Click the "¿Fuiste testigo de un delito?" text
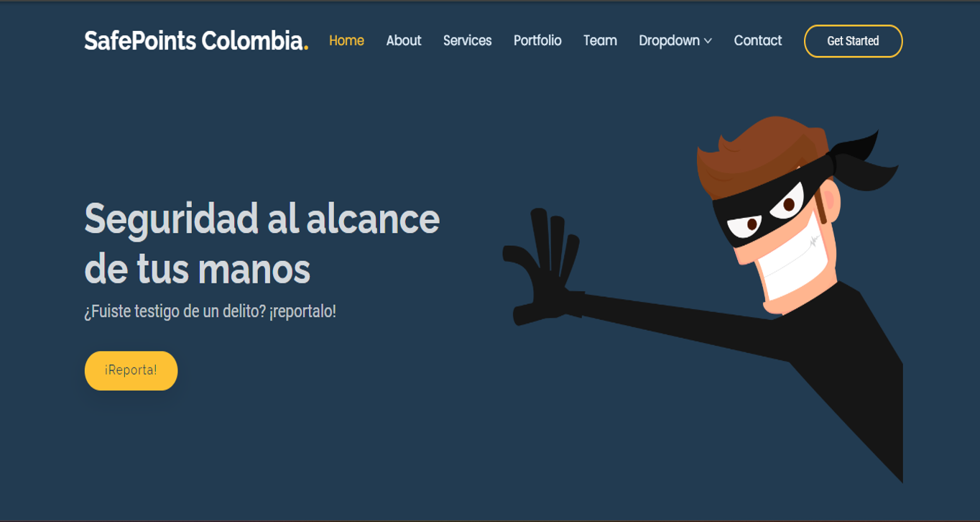Image resolution: width=980 pixels, height=522 pixels. pos(175,311)
